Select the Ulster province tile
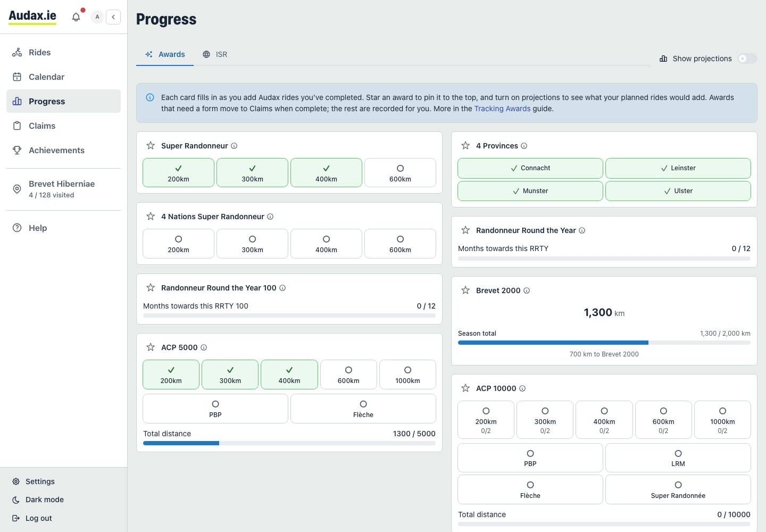This screenshot has height=532, width=766. pyautogui.click(x=678, y=191)
